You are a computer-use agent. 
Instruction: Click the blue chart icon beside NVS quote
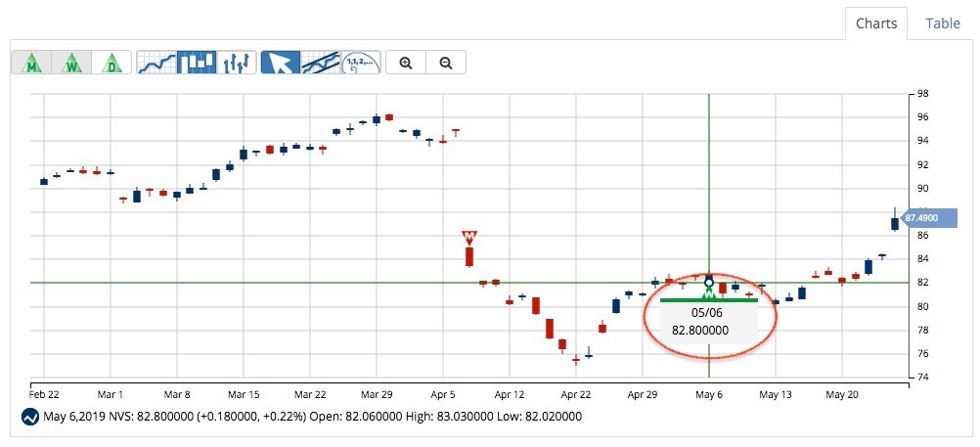(30, 417)
